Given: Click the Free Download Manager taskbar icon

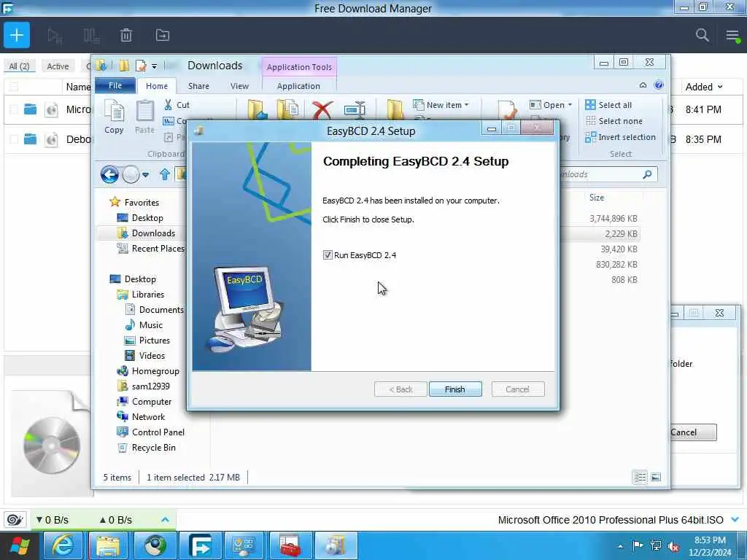Looking at the screenshot, I should pos(200,545).
